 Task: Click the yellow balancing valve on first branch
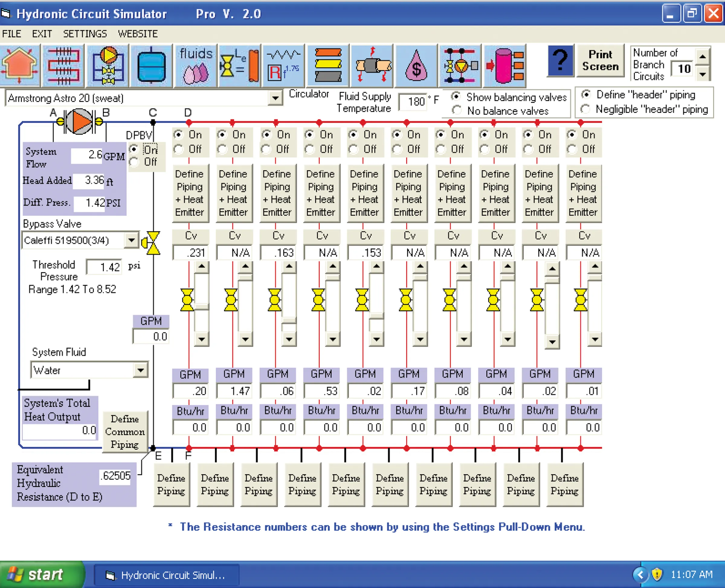click(187, 300)
